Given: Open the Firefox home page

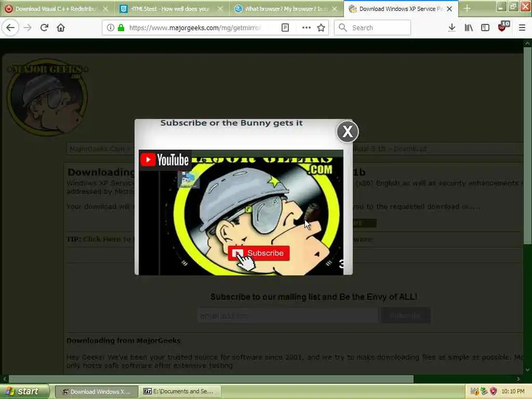Looking at the screenshot, I should pos(61,28).
